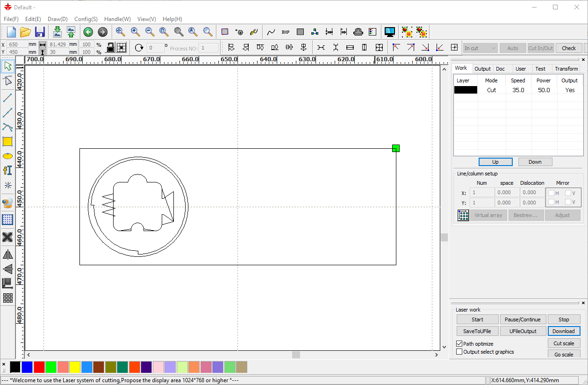Click the Mirror Horizontal icon
Image resolution: width=588 pixels, height=385 pixels.
(7, 254)
